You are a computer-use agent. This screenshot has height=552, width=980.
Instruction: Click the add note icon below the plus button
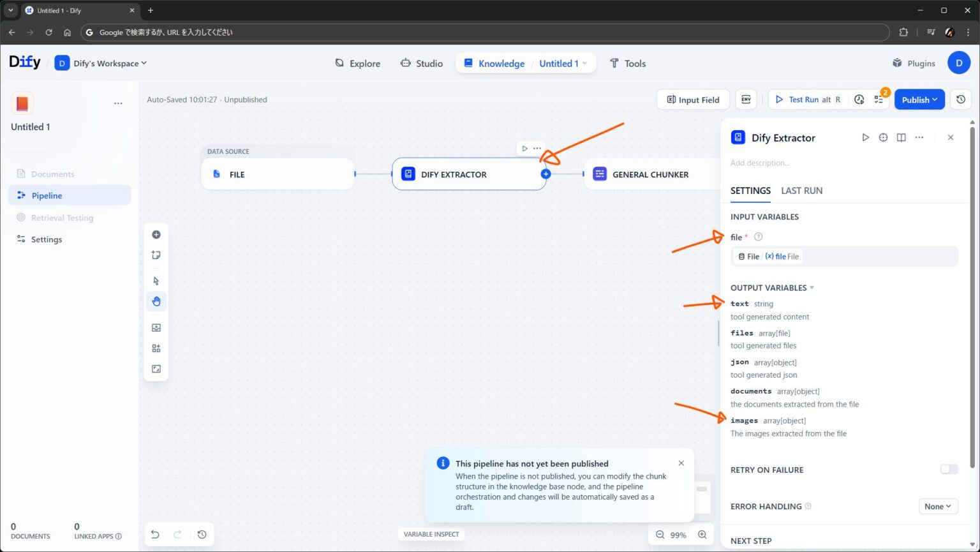pos(156,255)
